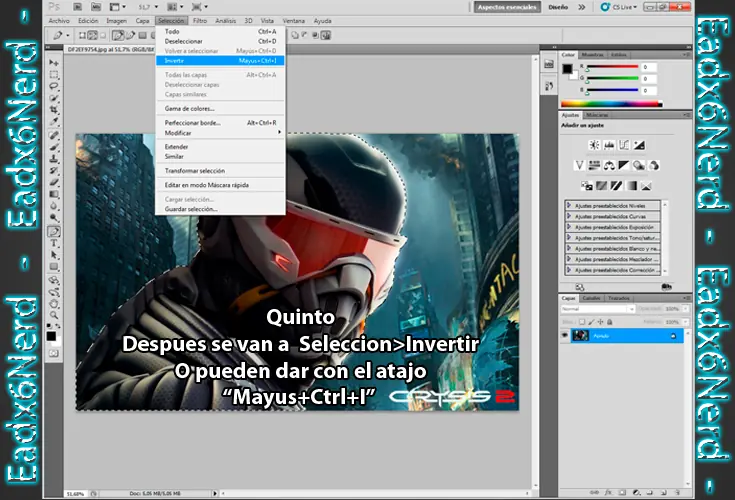Click the red R color slider
This screenshot has width=735, height=500.
pos(612,67)
